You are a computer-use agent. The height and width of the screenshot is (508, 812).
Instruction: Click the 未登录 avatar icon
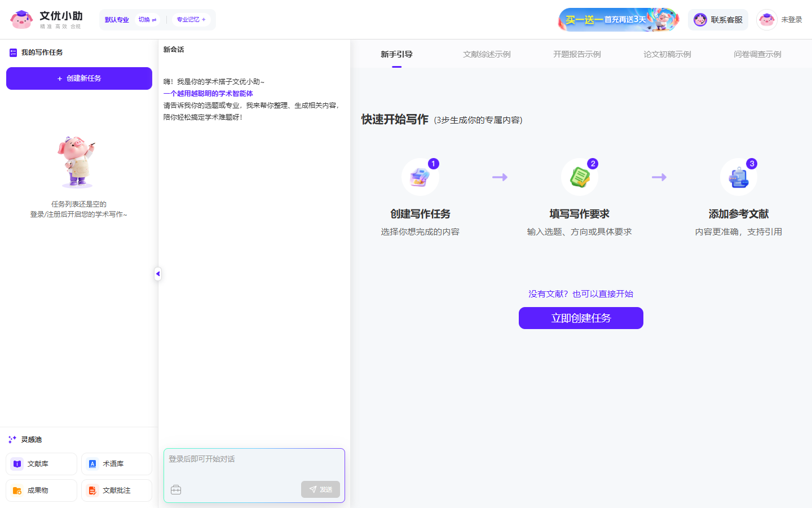point(767,20)
